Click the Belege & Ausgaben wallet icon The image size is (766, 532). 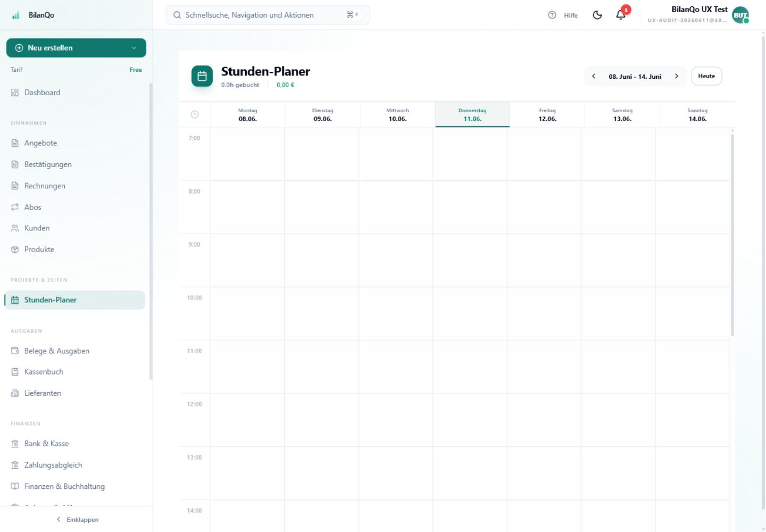coord(15,351)
